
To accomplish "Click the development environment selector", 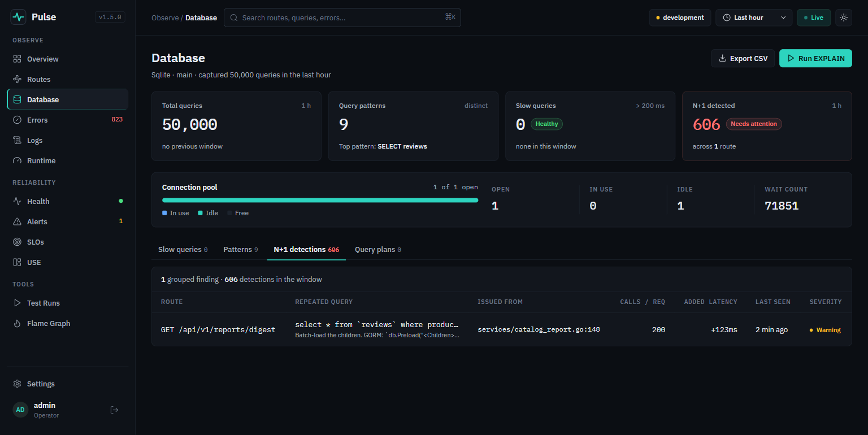I will 680,18.
